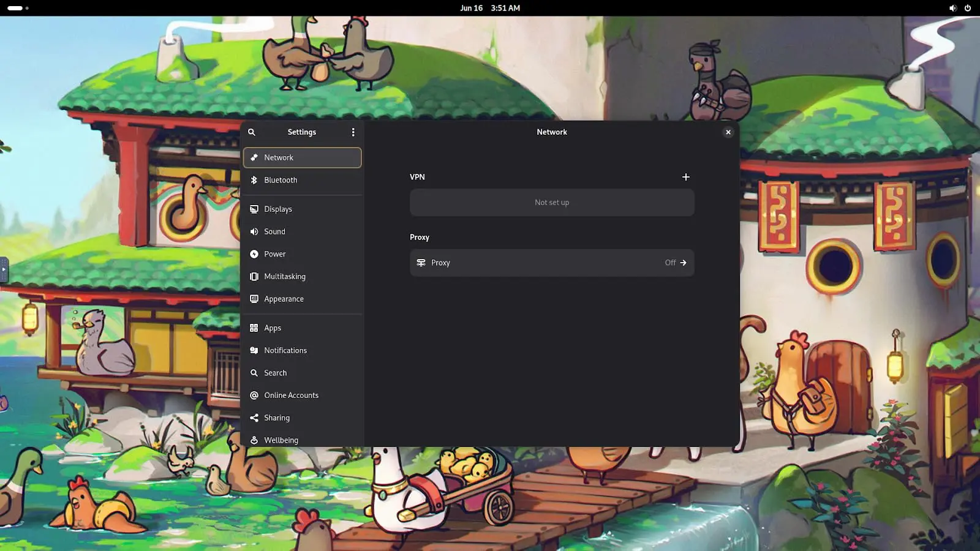Click the Notifications icon
980x551 pixels.
click(x=254, y=350)
